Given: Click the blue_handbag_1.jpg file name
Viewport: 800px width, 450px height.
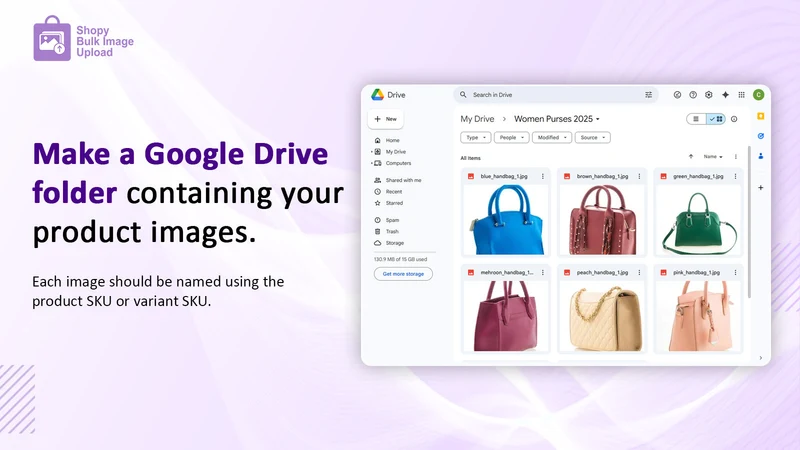Looking at the screenshot, I should tap(504, 177).
